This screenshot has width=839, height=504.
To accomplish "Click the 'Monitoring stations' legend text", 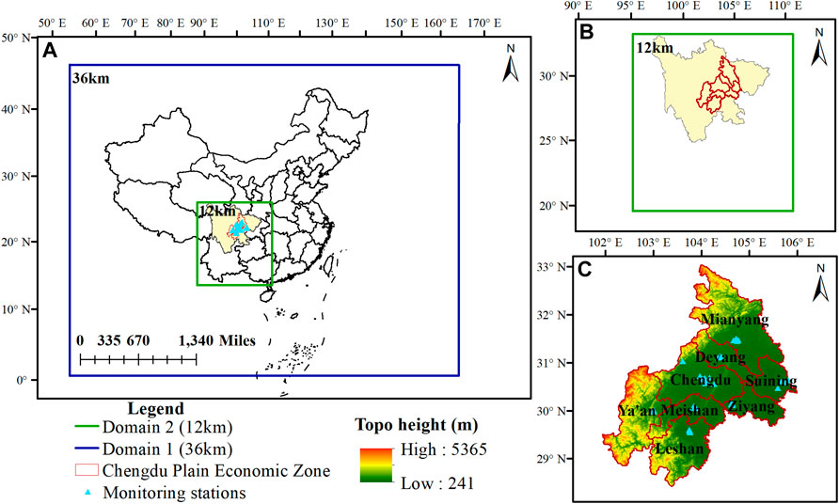I will point(174,491).
